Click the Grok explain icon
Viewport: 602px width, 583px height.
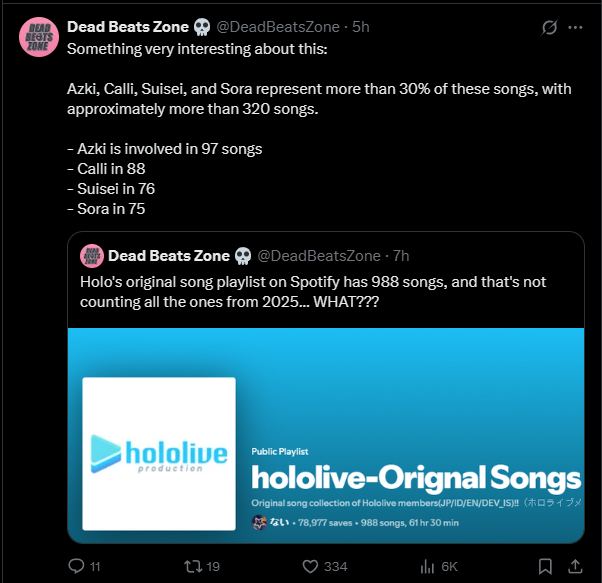point(548,27)
